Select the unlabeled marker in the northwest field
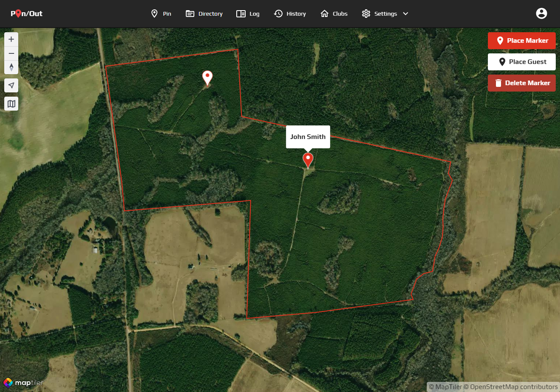The image size is (560, 392). pyautogui.click(x=207, y=78)
